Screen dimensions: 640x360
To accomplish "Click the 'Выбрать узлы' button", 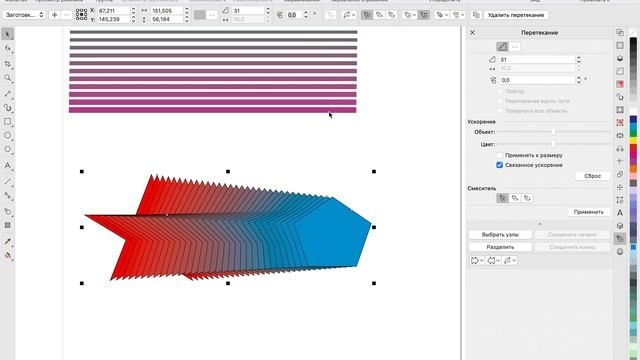I will pos(500,235).
